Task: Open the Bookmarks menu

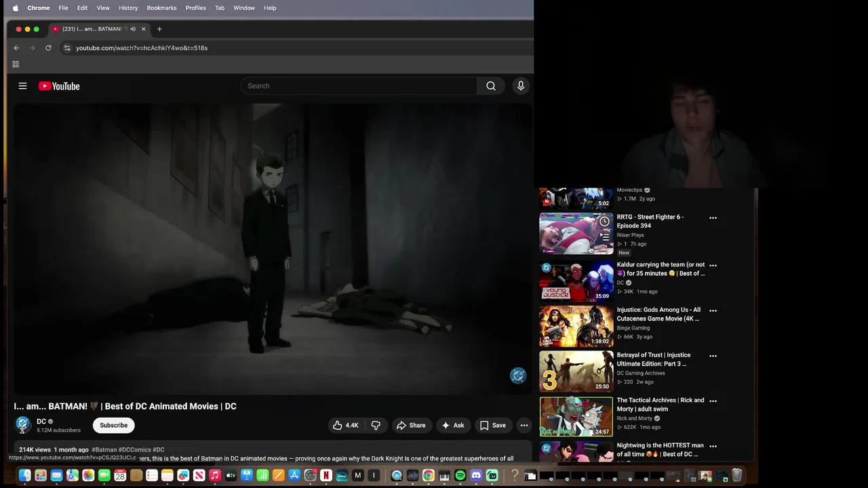Action: 162,8
